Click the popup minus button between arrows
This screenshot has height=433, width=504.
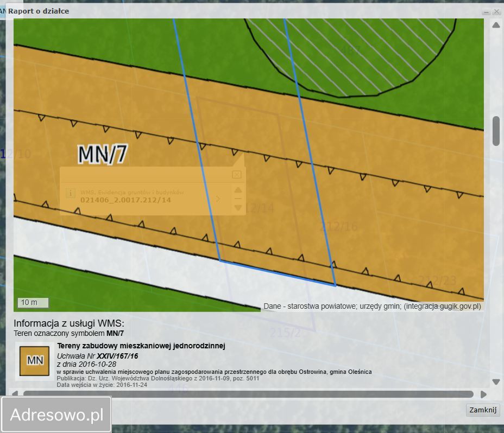point(238,199)
